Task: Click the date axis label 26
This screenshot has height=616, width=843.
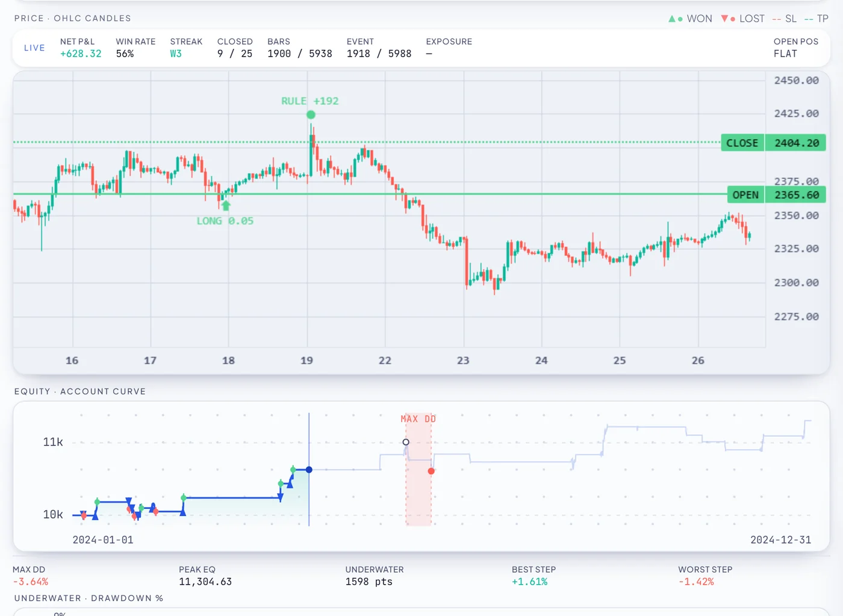Action: click(698, 360)
